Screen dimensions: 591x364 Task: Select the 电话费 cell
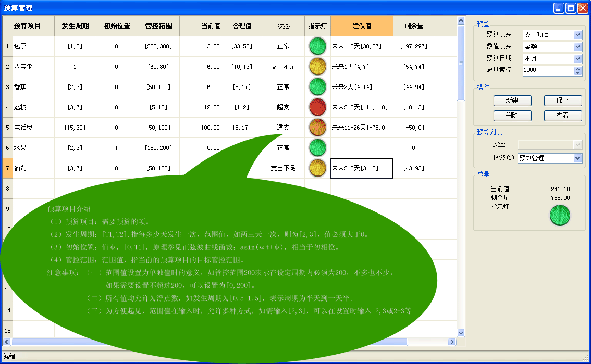33,128
